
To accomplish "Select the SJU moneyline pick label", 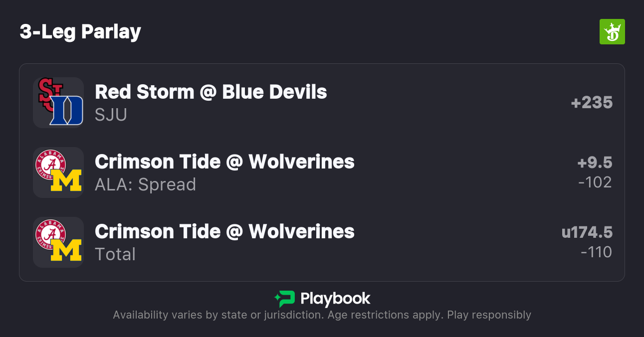I will (x=111, y=115).
